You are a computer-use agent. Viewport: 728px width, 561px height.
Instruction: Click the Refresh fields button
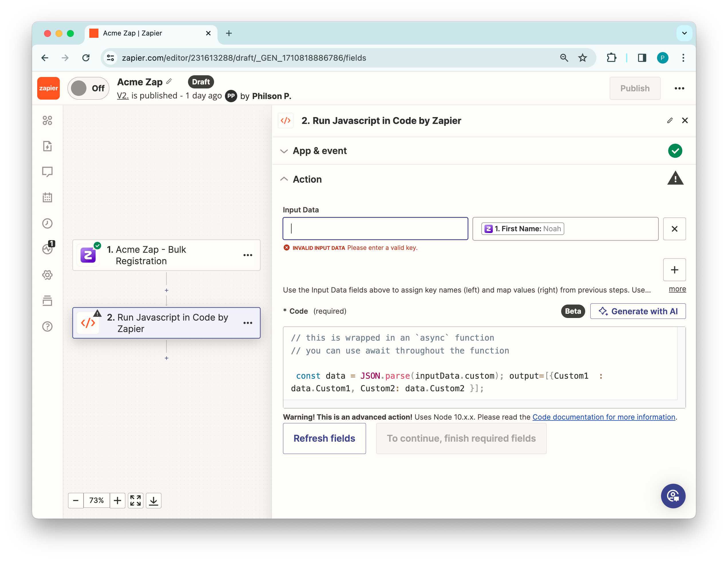[x=324, y=438]
